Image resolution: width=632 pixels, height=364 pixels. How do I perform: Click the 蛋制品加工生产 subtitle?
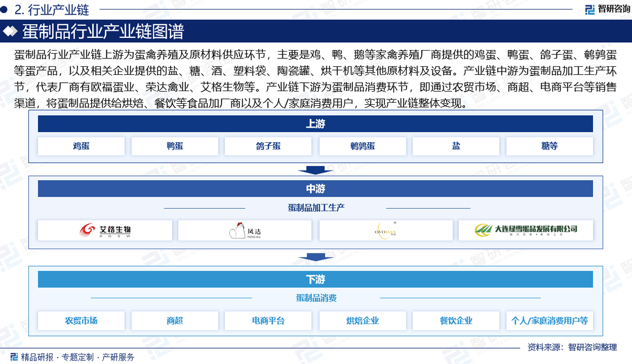pos(316,208)
